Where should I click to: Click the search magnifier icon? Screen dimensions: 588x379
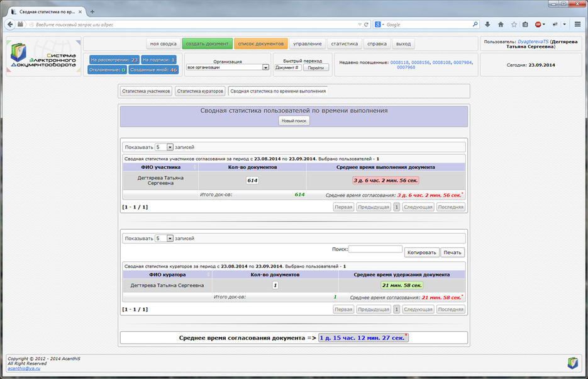475,25
